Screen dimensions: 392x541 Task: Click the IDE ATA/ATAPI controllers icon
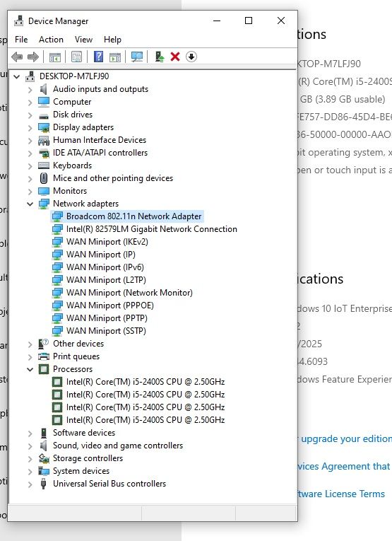(44, 153)
